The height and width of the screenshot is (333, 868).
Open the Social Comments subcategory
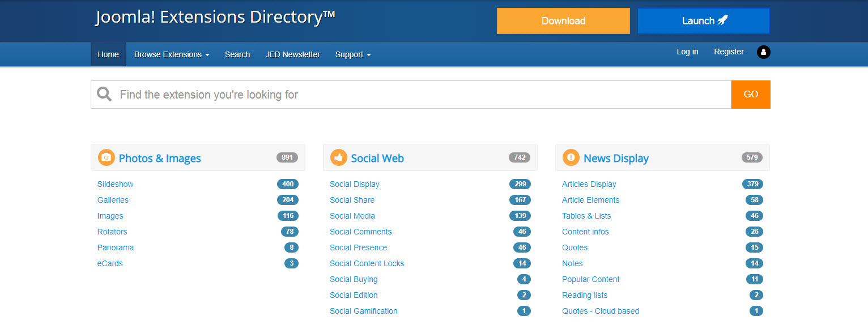360,232
